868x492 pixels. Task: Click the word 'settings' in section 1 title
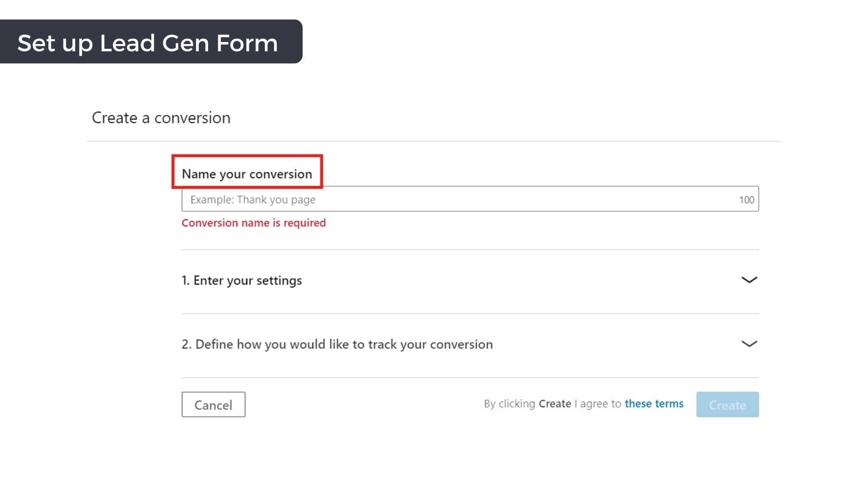[x=279, y=281]
